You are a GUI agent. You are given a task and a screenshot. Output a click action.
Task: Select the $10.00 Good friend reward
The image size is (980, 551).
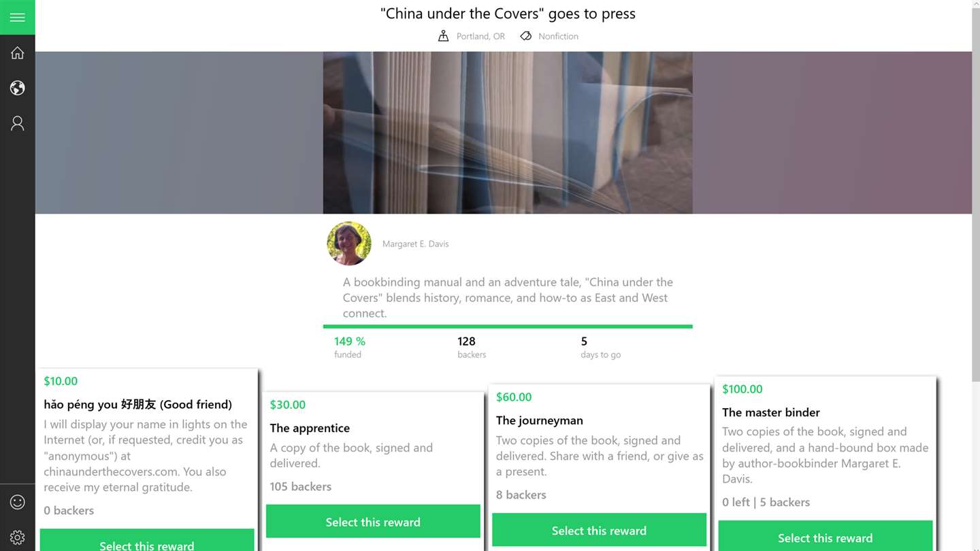147,544
